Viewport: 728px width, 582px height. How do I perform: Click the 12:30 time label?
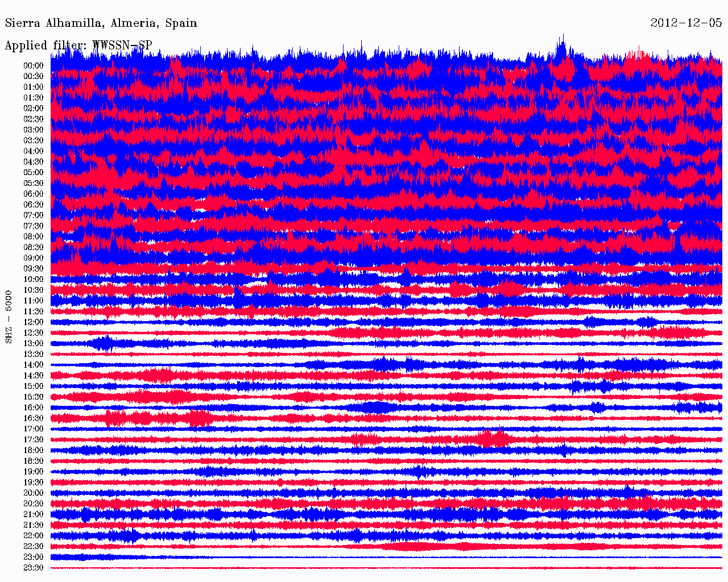click(34, 333)
